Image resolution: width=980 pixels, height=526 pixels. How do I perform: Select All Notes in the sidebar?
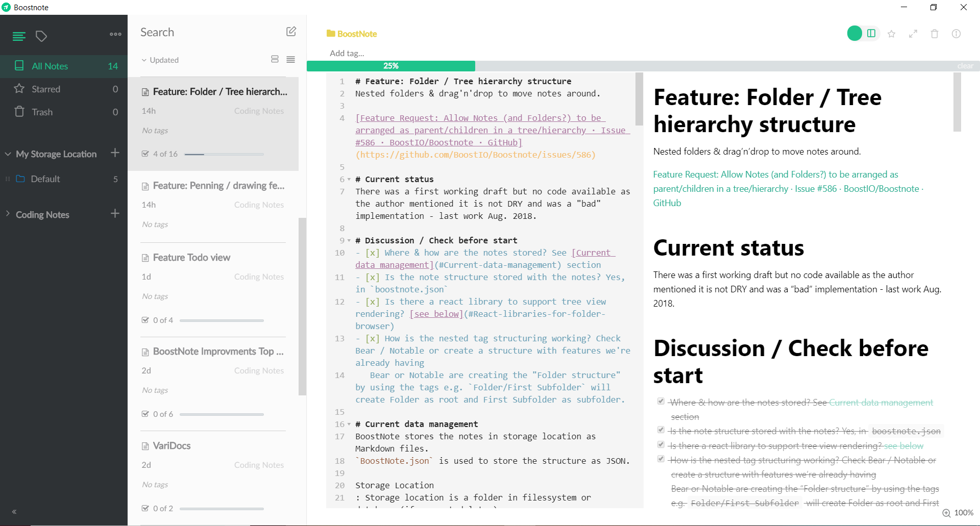click(50, 66)
